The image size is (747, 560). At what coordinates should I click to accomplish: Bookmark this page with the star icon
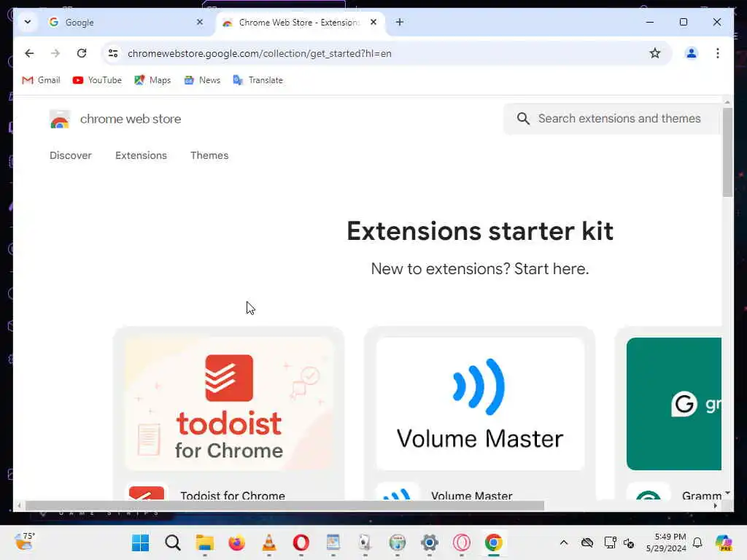click(x=655, y=53)
